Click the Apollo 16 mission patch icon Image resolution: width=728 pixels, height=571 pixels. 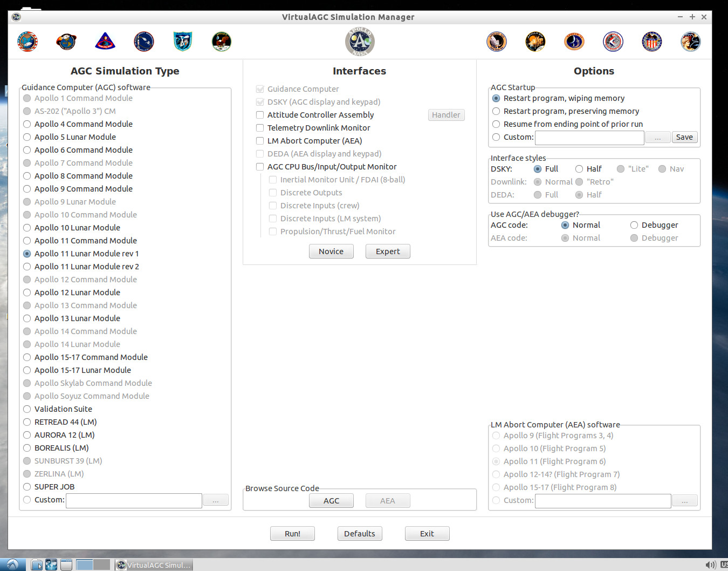(x=652, y=42)
